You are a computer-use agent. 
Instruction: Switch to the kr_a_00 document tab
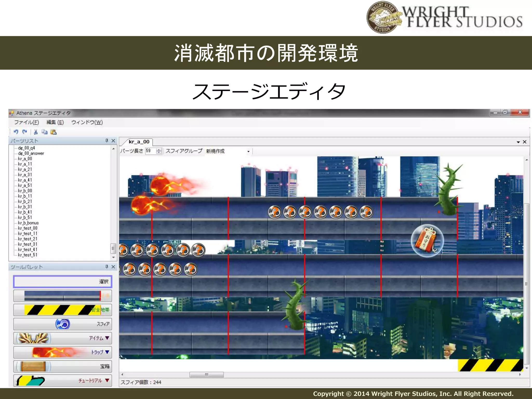click(x=139, y=142)
